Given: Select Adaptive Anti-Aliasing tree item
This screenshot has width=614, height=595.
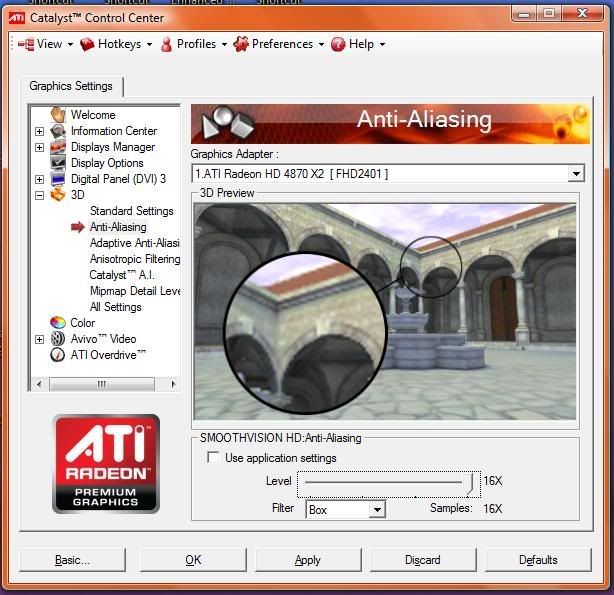Looking at the screenshot, I should (134, 243).
